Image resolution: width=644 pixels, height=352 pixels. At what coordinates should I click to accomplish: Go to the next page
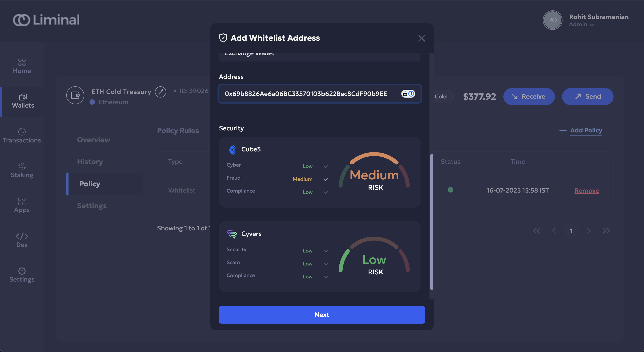(589, 231)
